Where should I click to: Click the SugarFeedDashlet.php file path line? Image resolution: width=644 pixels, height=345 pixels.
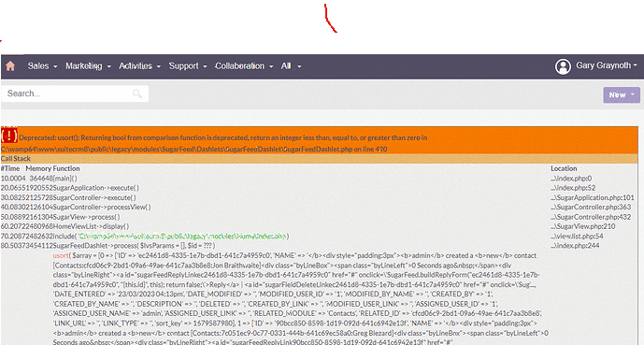[193, 149]
